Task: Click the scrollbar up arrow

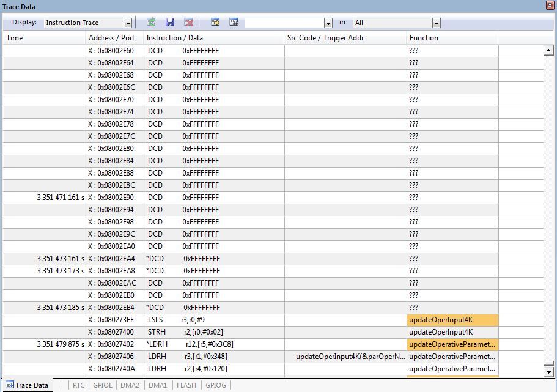Action: coord(548,50)
